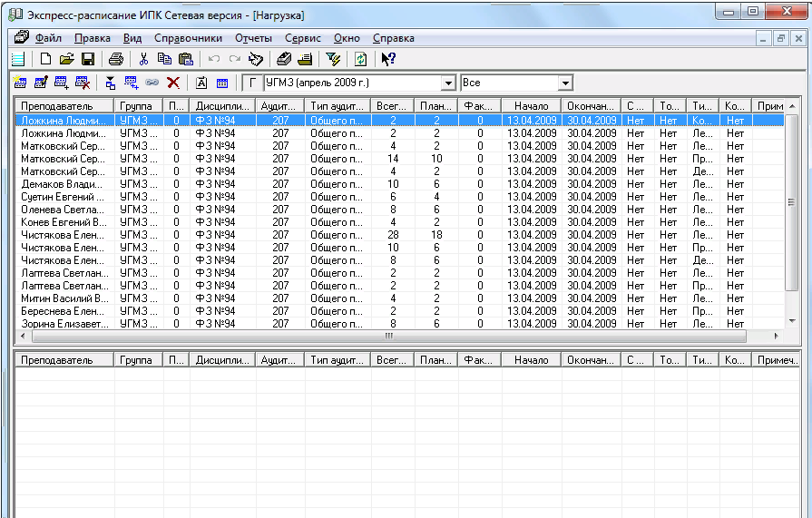Click the Начало column header in the upper table
812x518 pixels.
coord(531,106)
